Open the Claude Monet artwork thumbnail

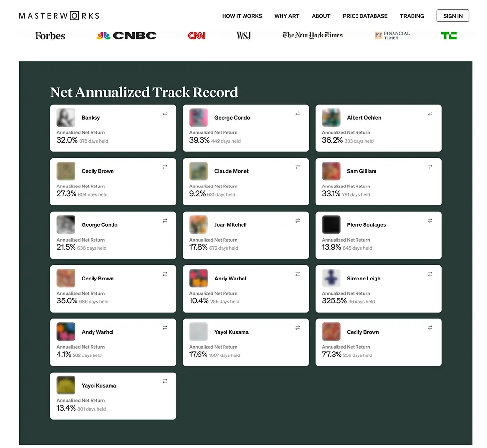coord(199,171)
